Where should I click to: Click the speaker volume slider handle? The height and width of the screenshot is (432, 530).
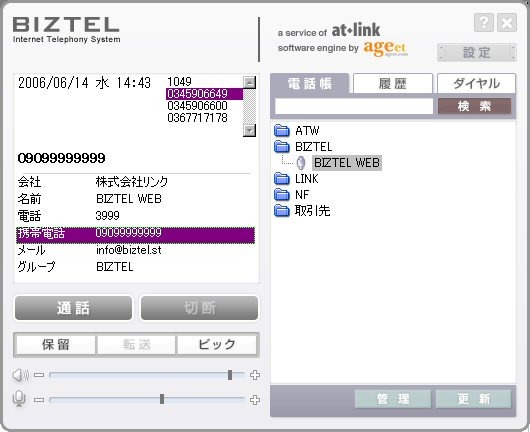click(230, 375)
